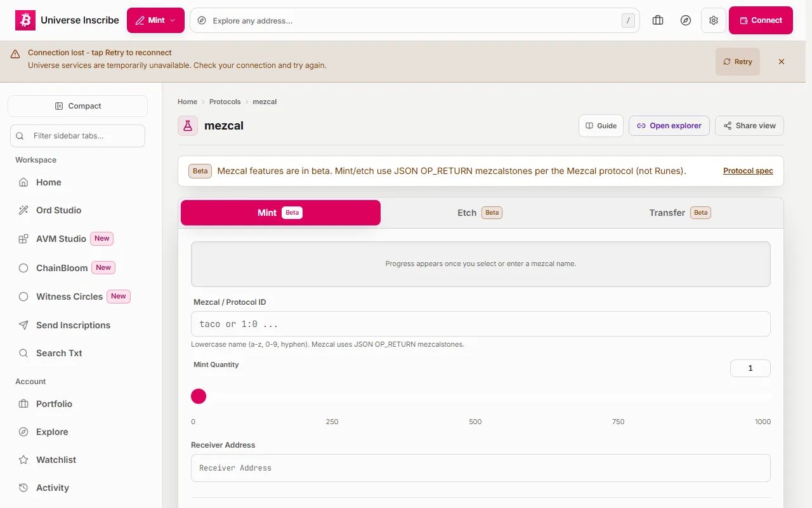Click the Witness Circles circle icon
This screenshot has width=812, height=508.
coord(23,297)
